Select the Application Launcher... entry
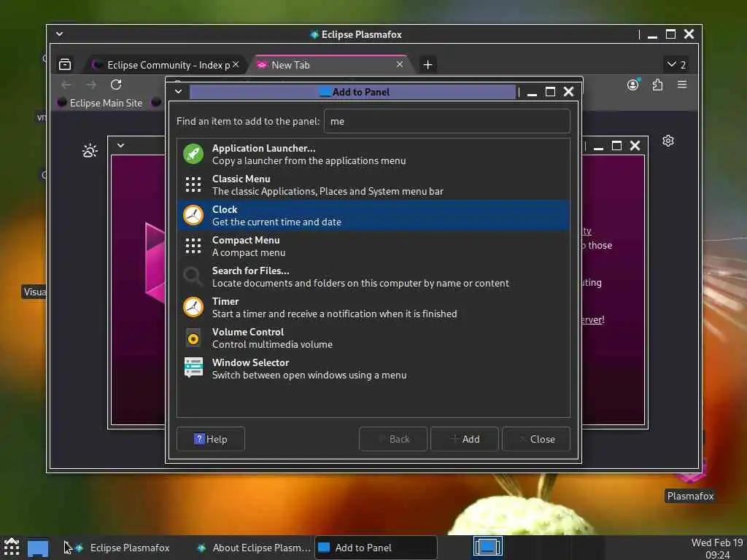This screenshot has width=747, height=560. [373, 155]
